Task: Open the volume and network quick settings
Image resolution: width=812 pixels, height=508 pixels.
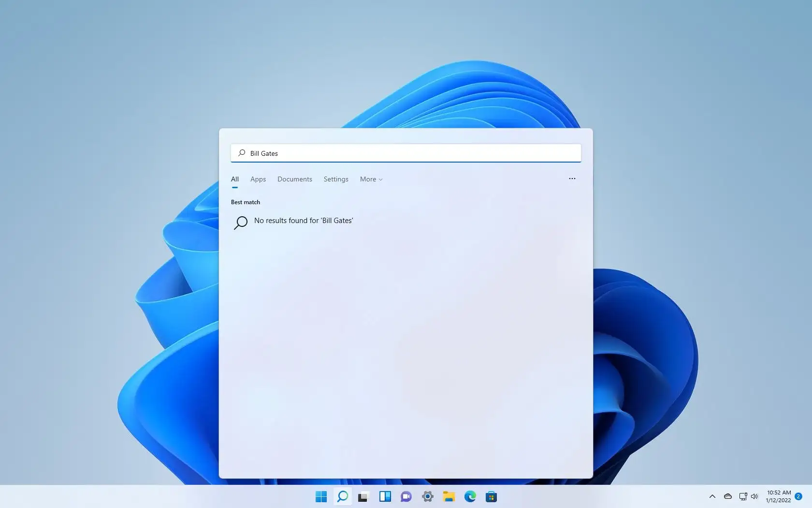Action: click(x=748, y=496)
